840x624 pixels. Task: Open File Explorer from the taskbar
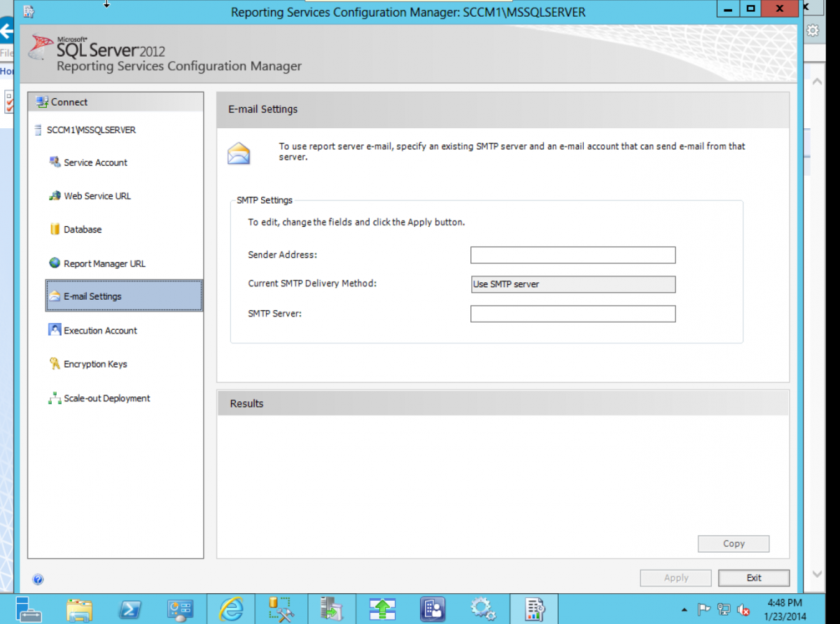pos(79,609)
